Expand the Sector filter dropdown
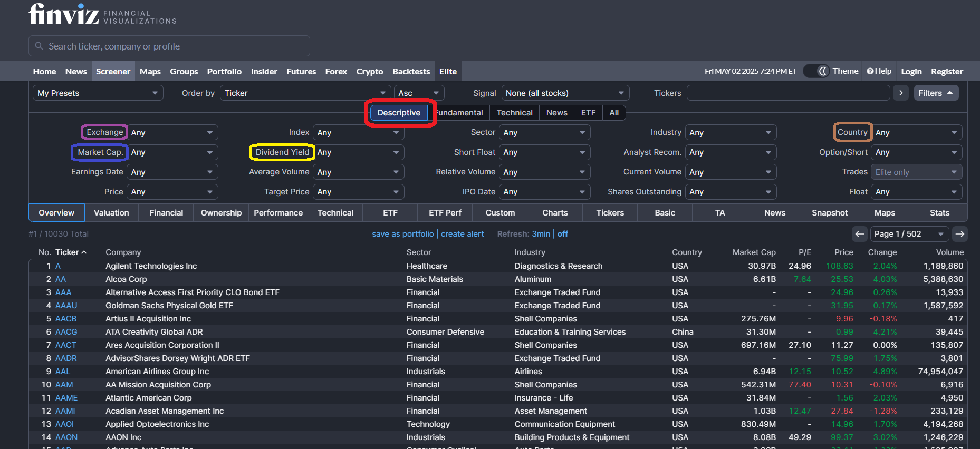The image size is (980, 449). tap(545, 132)
